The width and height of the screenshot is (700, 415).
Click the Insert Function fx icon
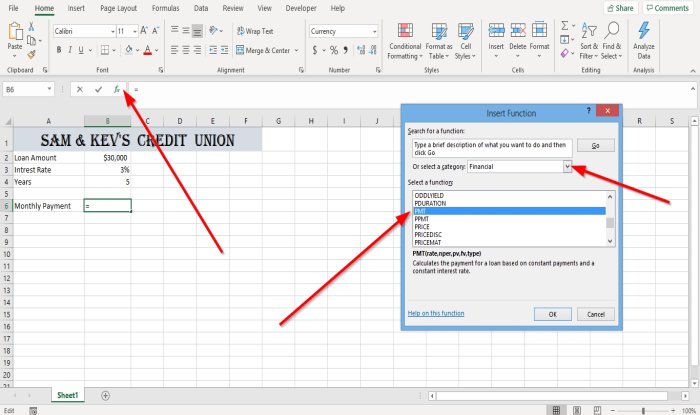pyautogui.click(x=117, y=89)
